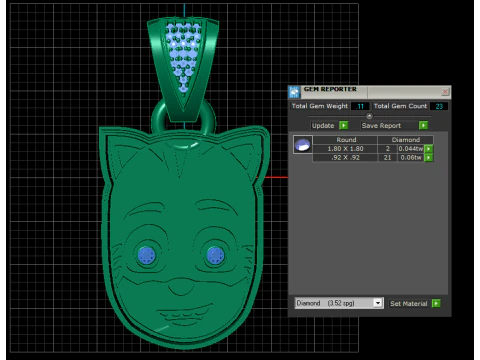Click green arrow on 0.06tw row
This screenshot has width=480, height=360.
tap(429, 158)
